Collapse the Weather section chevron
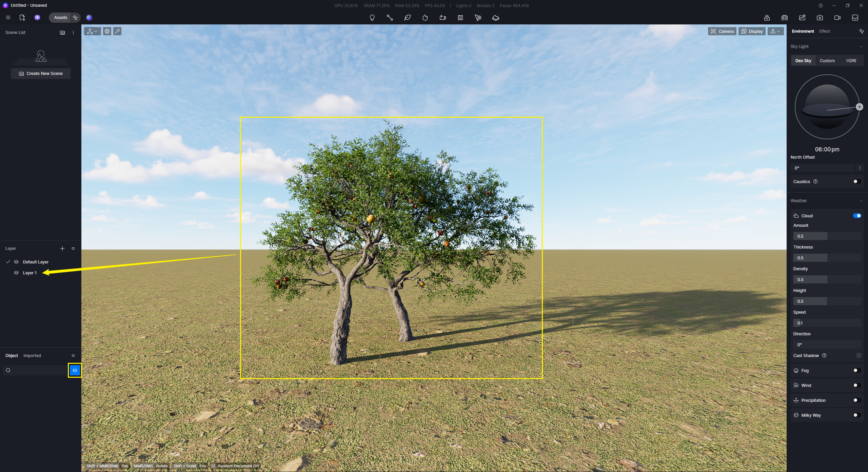The height and width of the screenshot is (472, 868). pos(861,201)
